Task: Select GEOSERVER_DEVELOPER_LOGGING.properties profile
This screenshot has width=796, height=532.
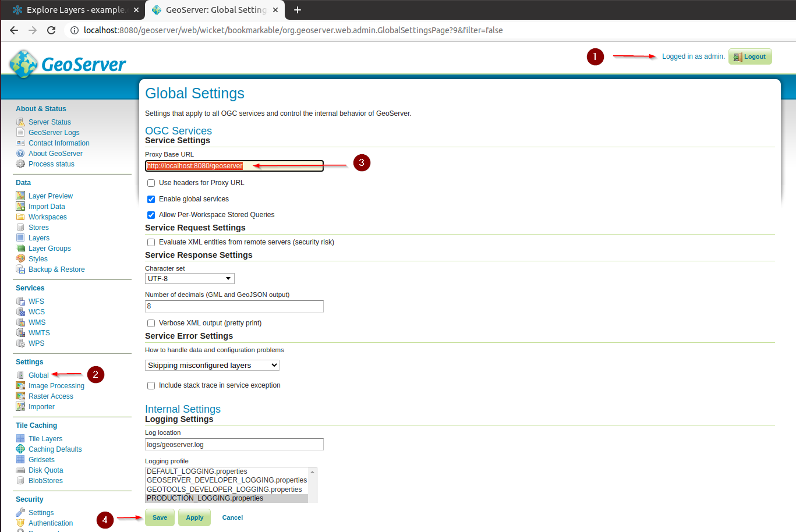Action: coord(227,480)
